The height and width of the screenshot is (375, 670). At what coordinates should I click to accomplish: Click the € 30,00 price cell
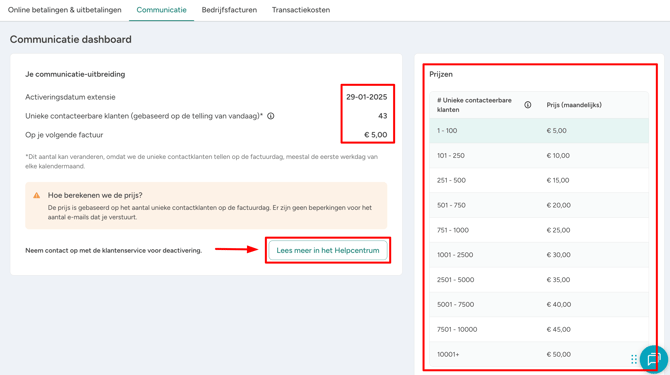click(558, 255)
